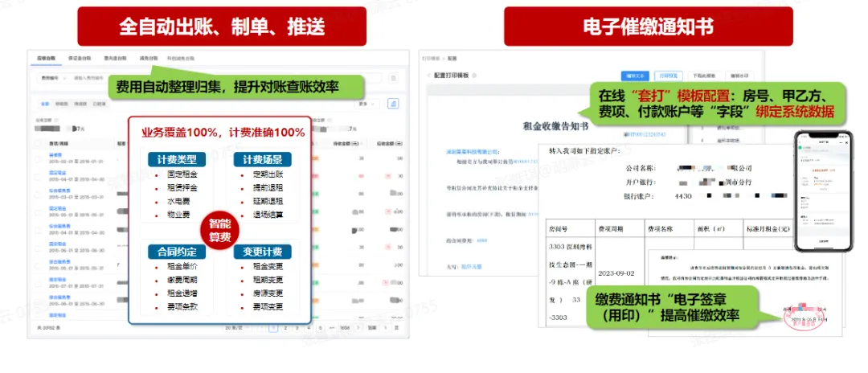Switch to the 保证金台账 tab

pyautogui.click(x=79, y=58)
